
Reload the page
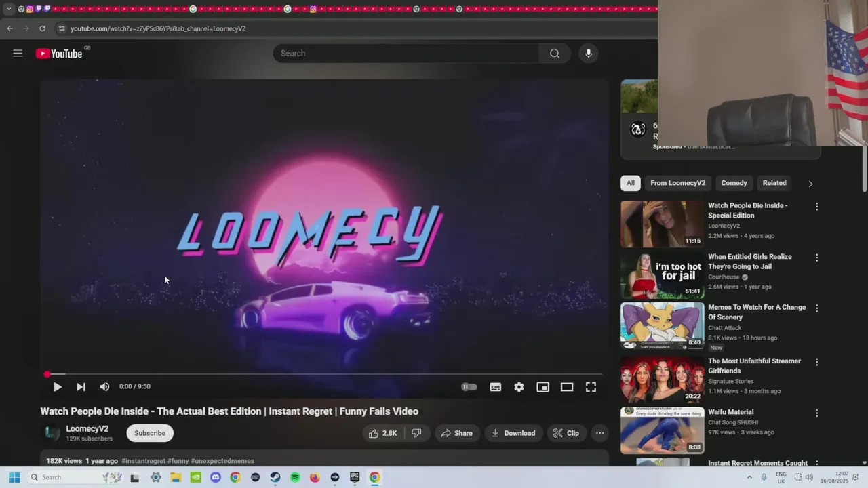tap(42, 28)
